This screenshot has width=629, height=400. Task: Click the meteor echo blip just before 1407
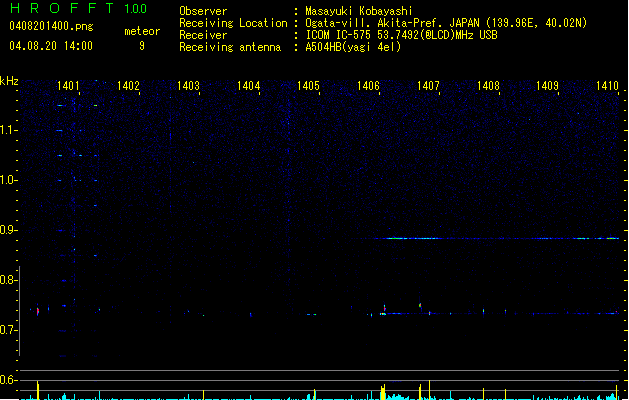(420, 306)
